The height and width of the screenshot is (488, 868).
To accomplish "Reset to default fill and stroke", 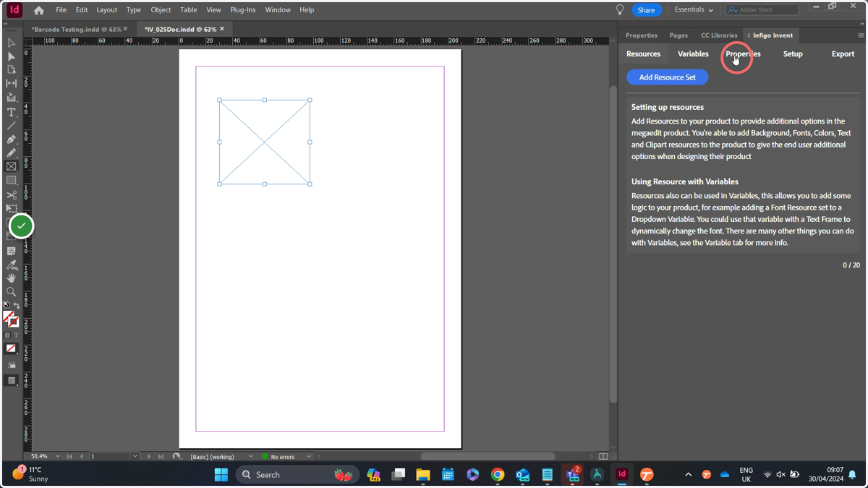I will click(x=7, y=305).
